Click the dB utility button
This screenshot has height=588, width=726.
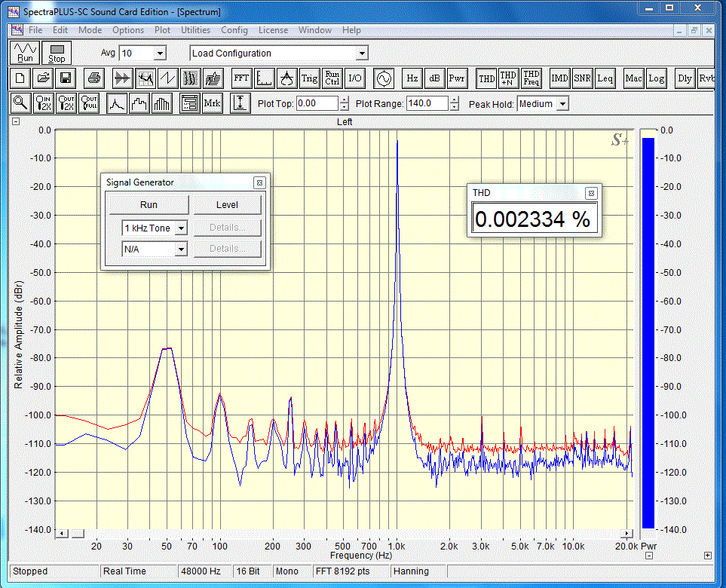tap(434, 78)
